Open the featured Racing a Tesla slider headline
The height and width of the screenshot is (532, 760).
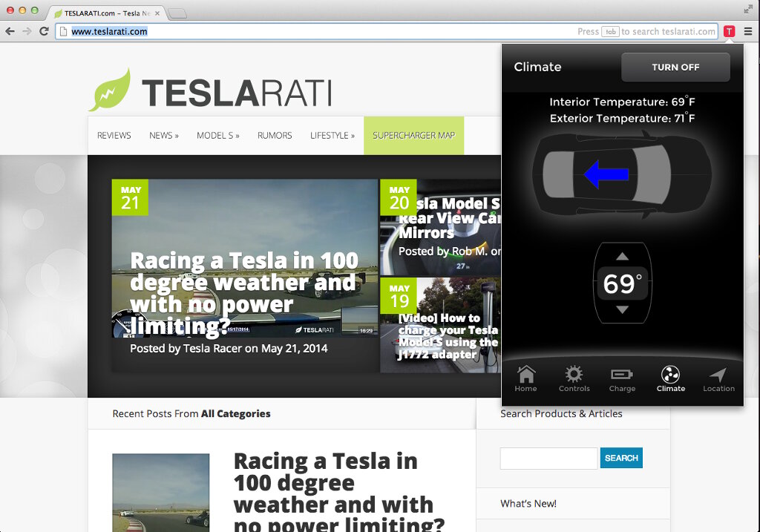point(244,294)
